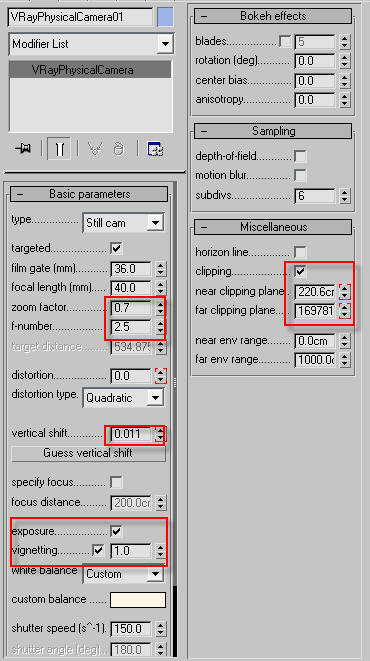Enable depth-of-field sampling

click(x=300, y=156)
